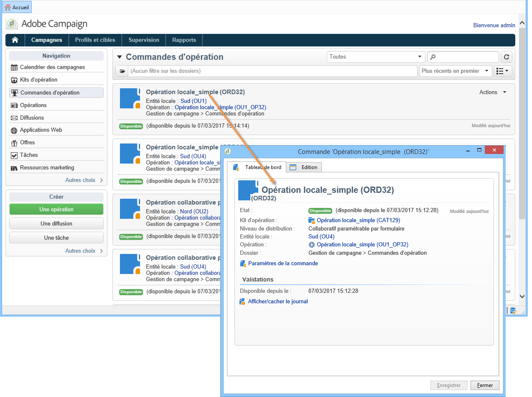Open Opération locale_simple (OU1_OP32) link in dialog
532x397 pixels.
(x=362, y=245)
